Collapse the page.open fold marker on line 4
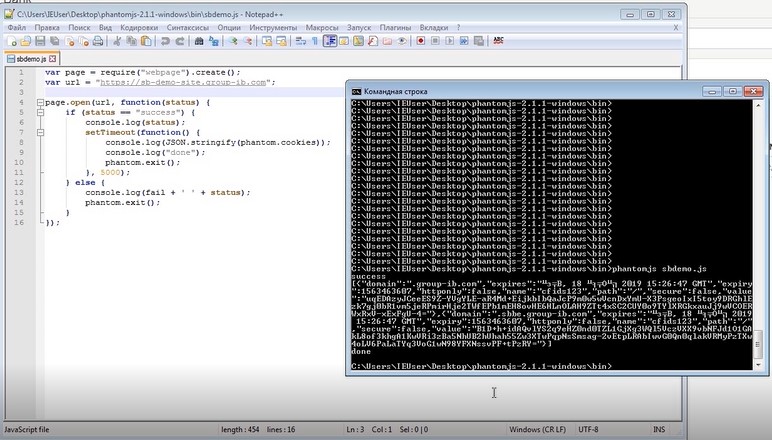772x440 pixels. pos(40,102)
